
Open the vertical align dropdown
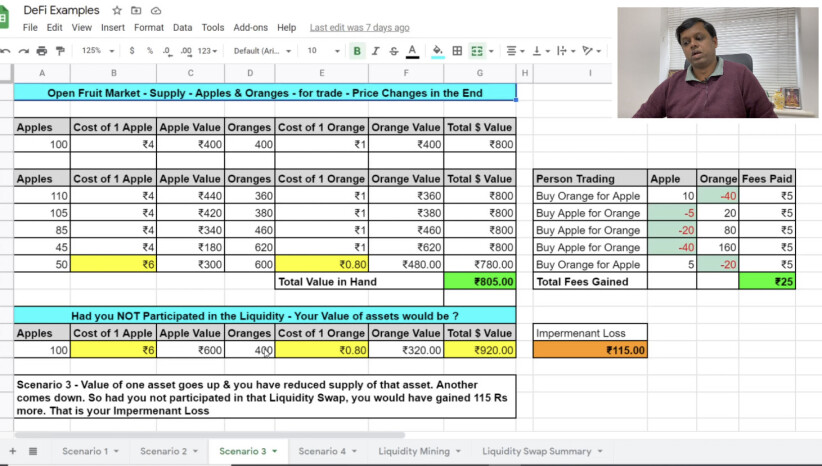(540, 51)
